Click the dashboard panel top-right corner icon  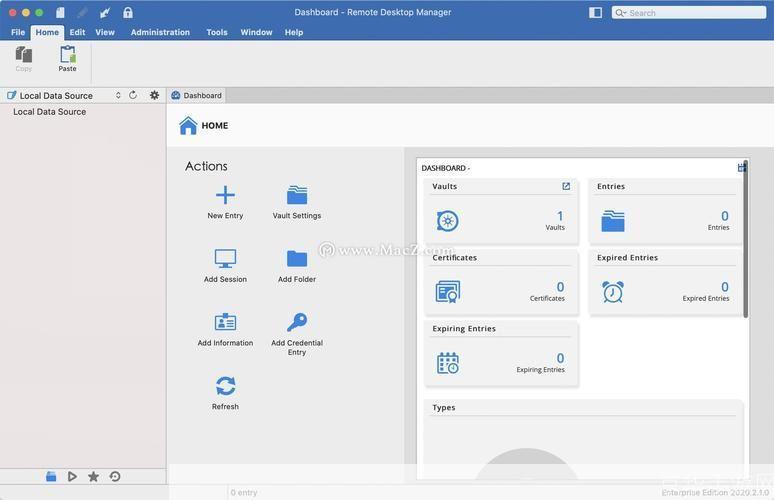(741, 168)
